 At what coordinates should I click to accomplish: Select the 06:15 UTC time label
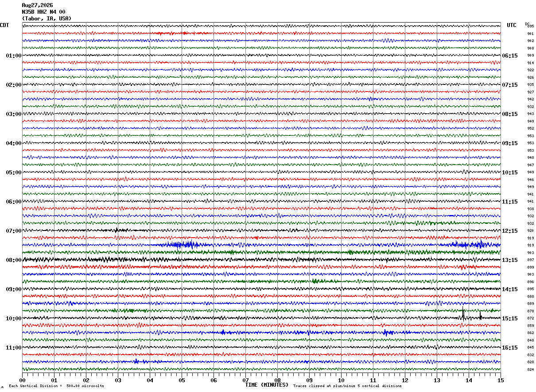(x=510, y=56)
